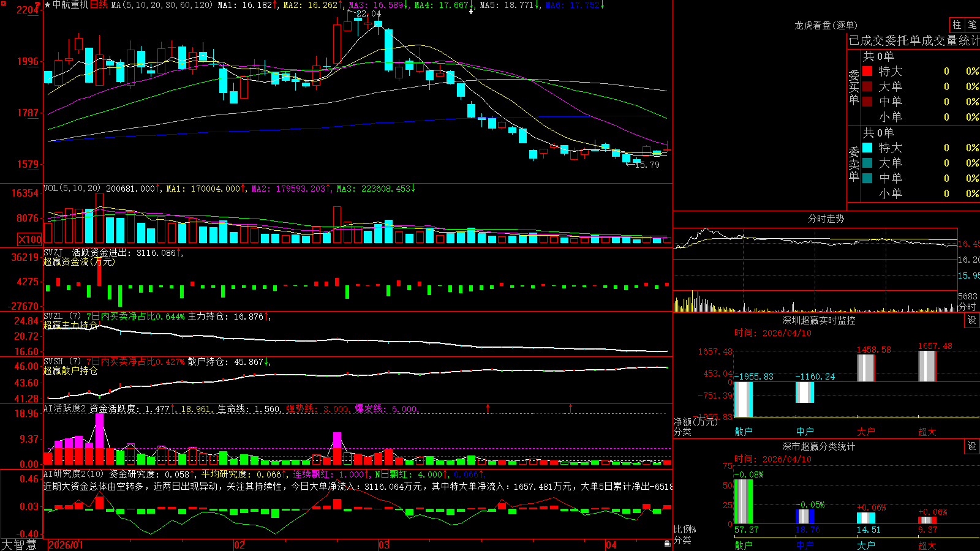Select the 03 month marker on timeline
Screen dimensions: 980x551
384,545
